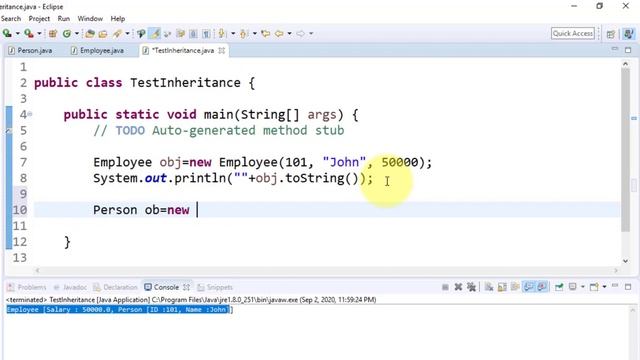
Task: Click the Open Perspective icon
Action: coord(611,34)
